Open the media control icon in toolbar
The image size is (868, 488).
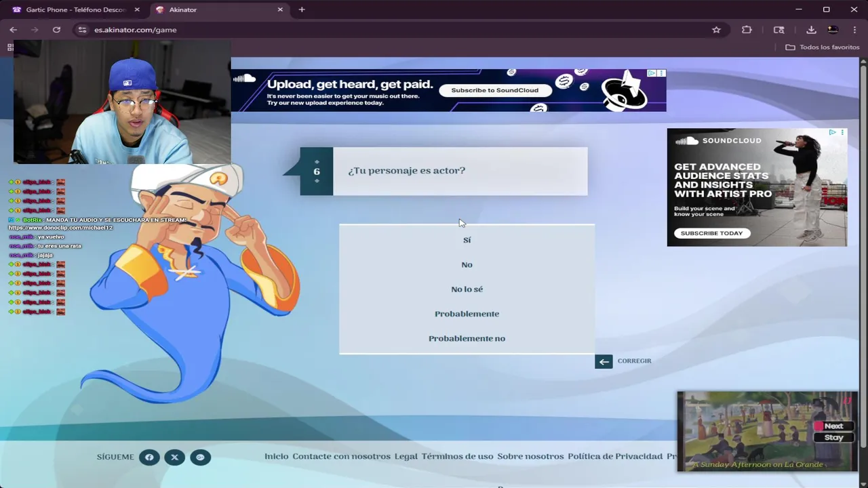(x=778, y=30)
